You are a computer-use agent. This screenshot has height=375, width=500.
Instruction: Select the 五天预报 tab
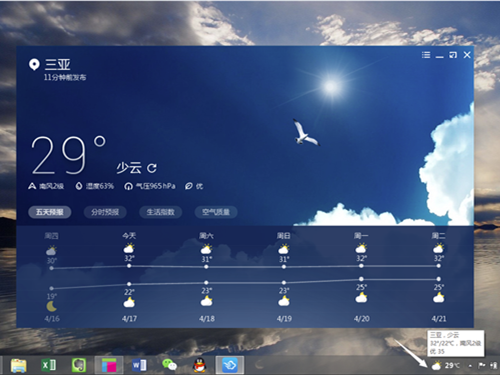[x=50, y=212]
